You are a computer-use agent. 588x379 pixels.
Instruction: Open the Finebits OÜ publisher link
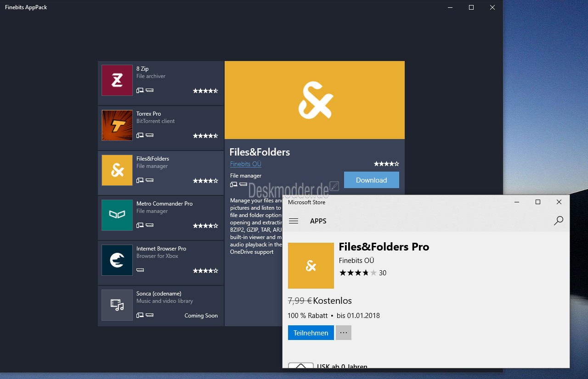pos(246,164)
